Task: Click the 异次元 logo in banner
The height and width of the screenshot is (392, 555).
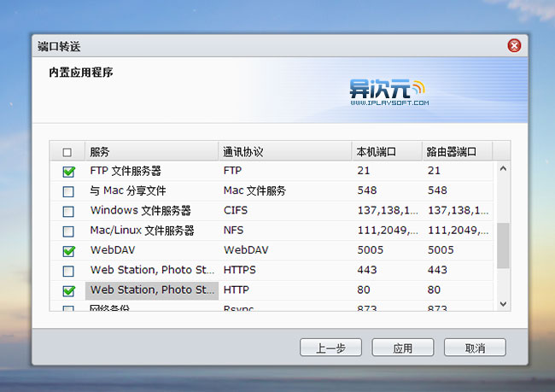Action: click(386, 91)
